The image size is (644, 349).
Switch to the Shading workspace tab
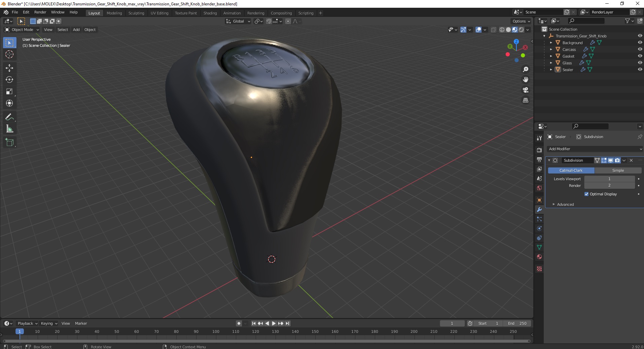coord(210,13)
